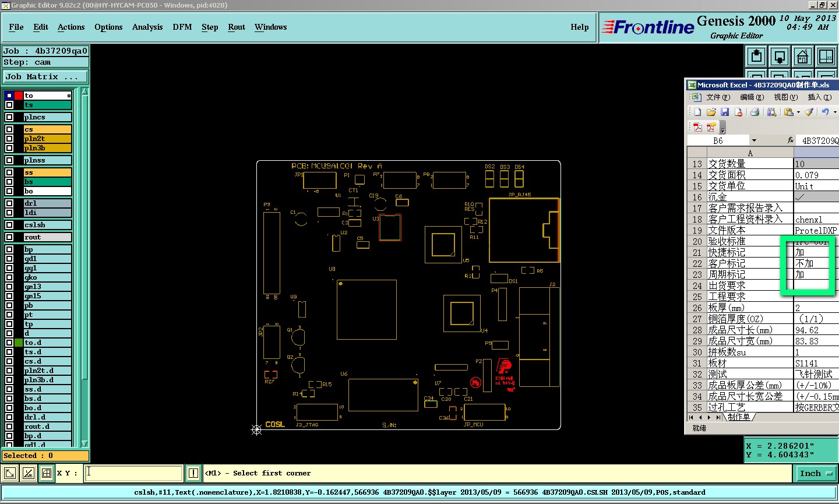Toggle the 'plncs' layer checkbox
The width and height of the screenshot is (839, 504).
pyautogui.click(x=9, y=117)
